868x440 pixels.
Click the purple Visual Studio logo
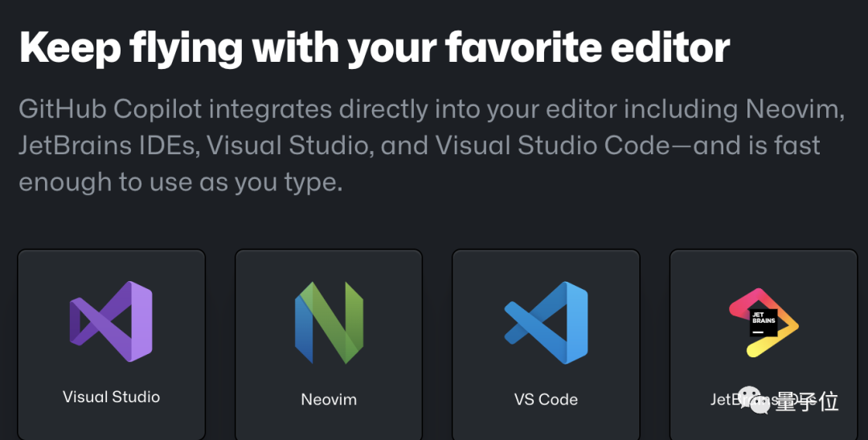pyautogui.click(x=111, y=322)
